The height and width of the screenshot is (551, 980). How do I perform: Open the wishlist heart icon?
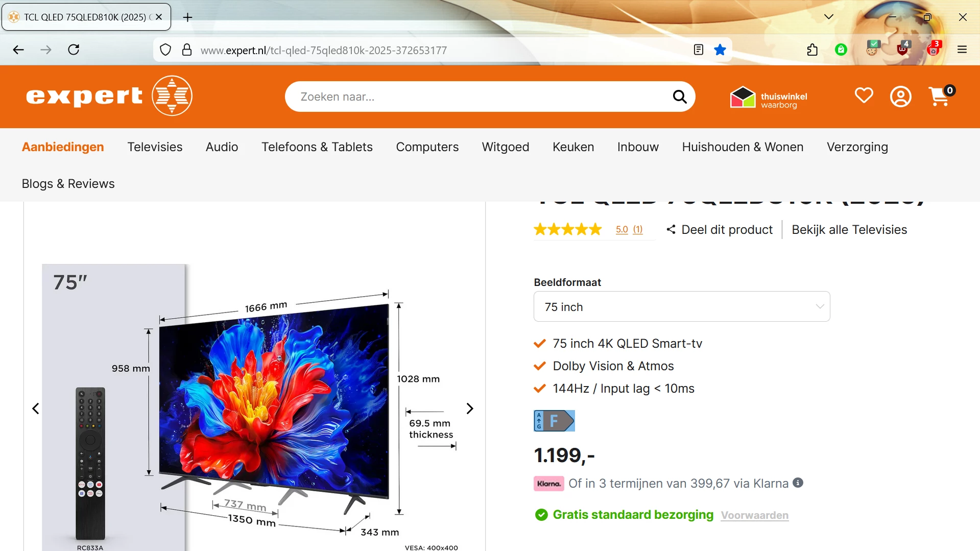[864, 95]
